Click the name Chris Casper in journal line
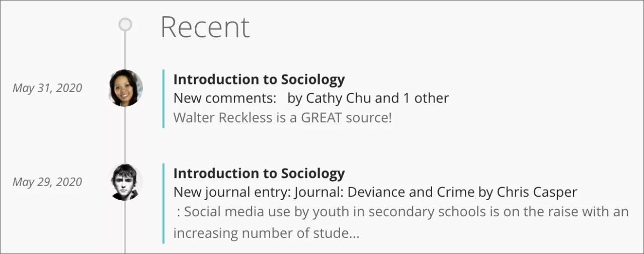 537,192
